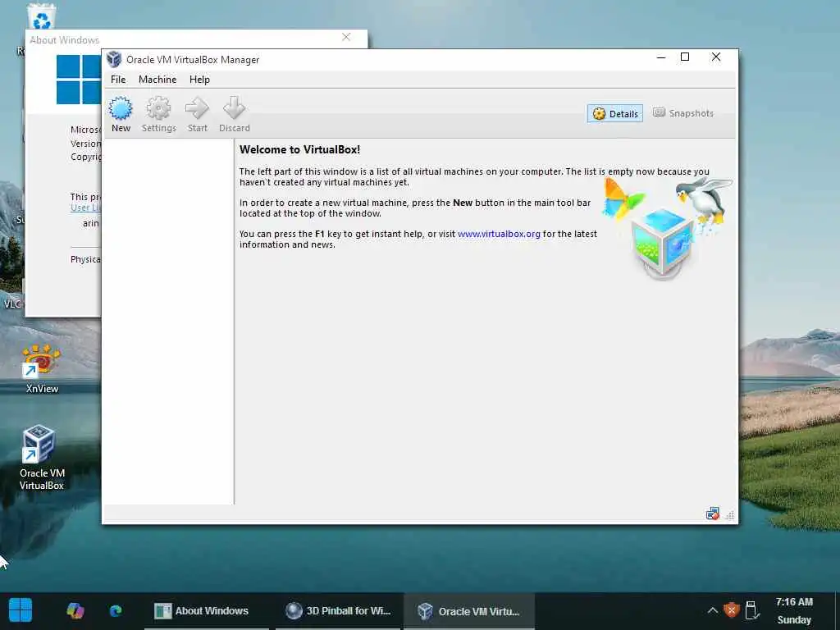The image size is (840, 630).
Task: Select the Recycle Bin desktop icon
Action: point(41,16)
